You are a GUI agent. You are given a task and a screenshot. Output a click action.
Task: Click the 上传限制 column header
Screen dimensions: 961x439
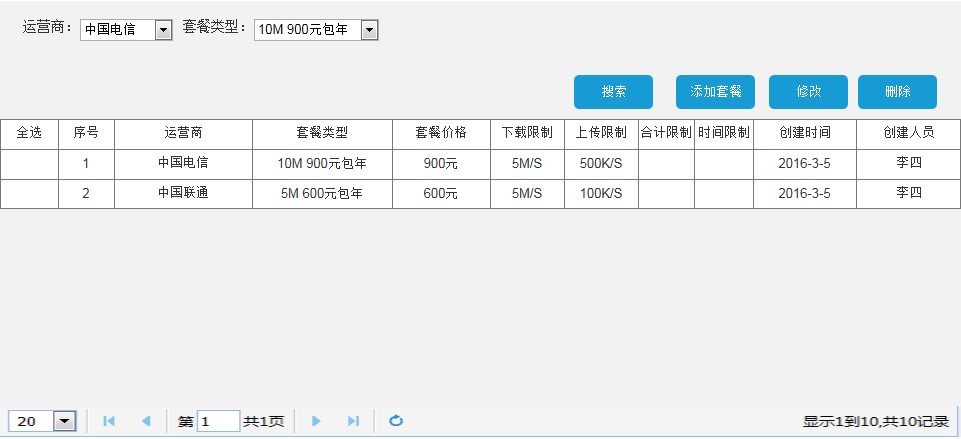click(x=601, y=134)
